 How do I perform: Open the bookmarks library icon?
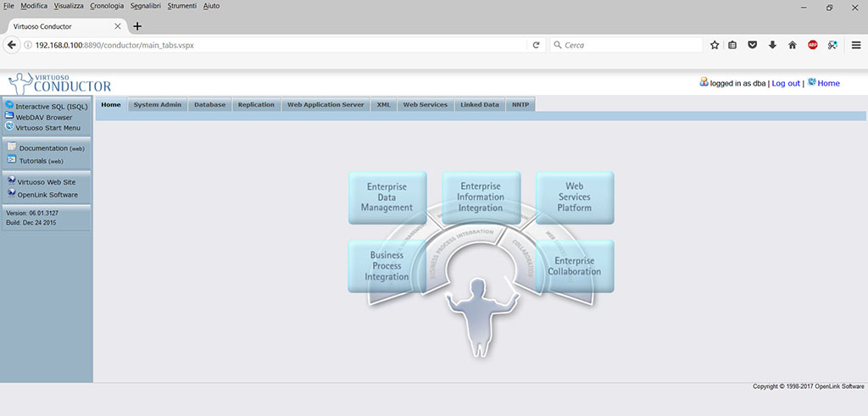[x=732, y=46]
